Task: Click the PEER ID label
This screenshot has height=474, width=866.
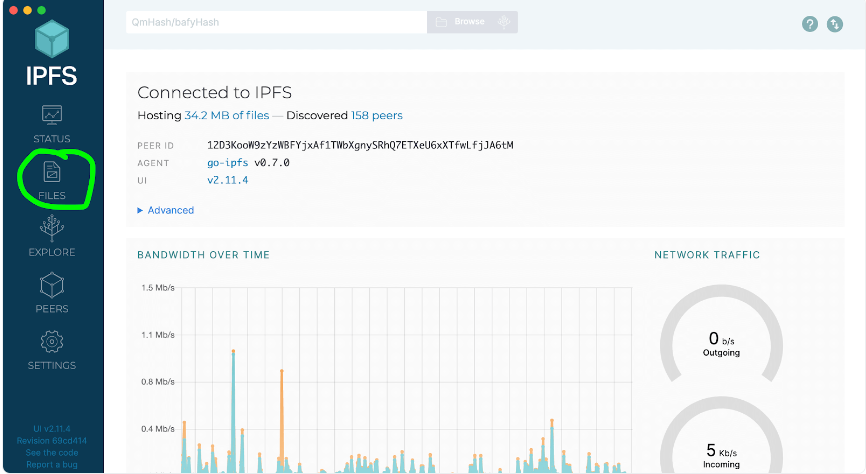Action: [x=155, y=146]
